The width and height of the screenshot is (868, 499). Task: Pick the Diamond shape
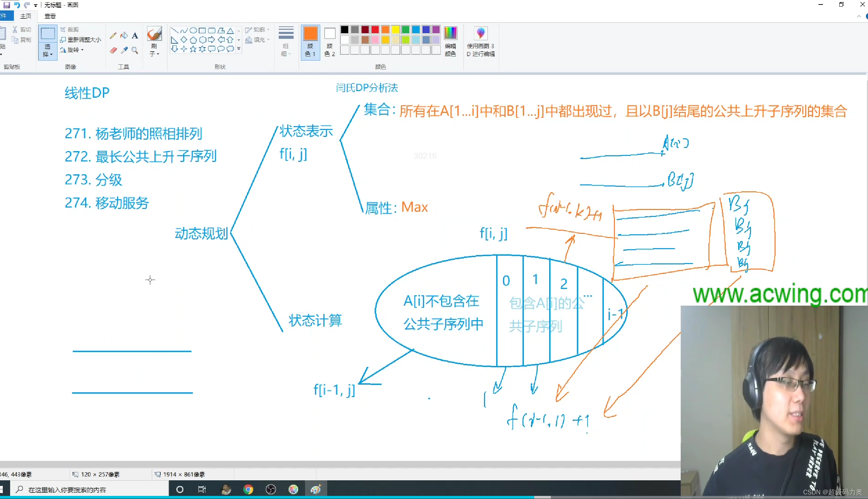click(184, 40)
